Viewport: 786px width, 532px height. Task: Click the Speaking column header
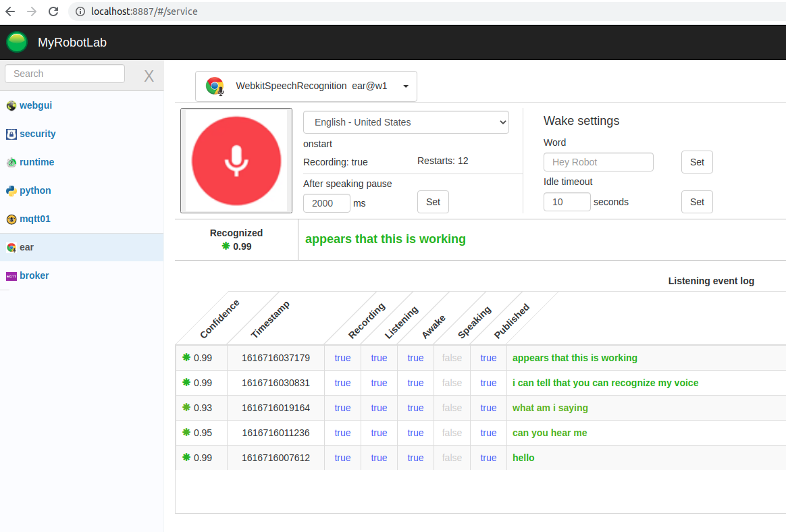pos(474,323)
